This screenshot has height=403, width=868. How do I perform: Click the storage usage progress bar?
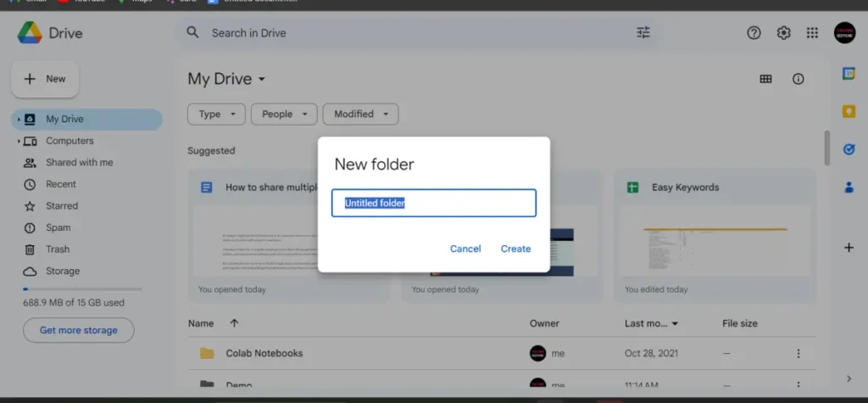tap(82, 289)
